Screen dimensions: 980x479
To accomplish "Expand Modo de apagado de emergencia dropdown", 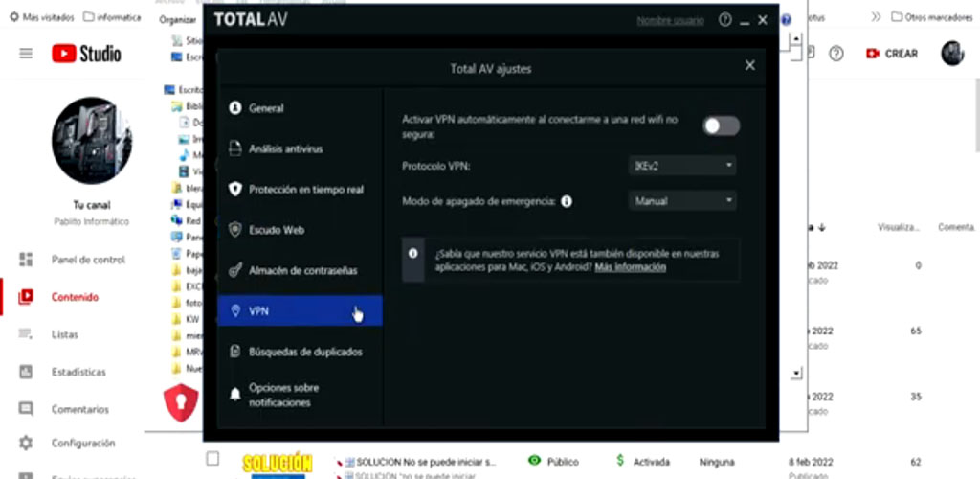I will click(683, 201).
